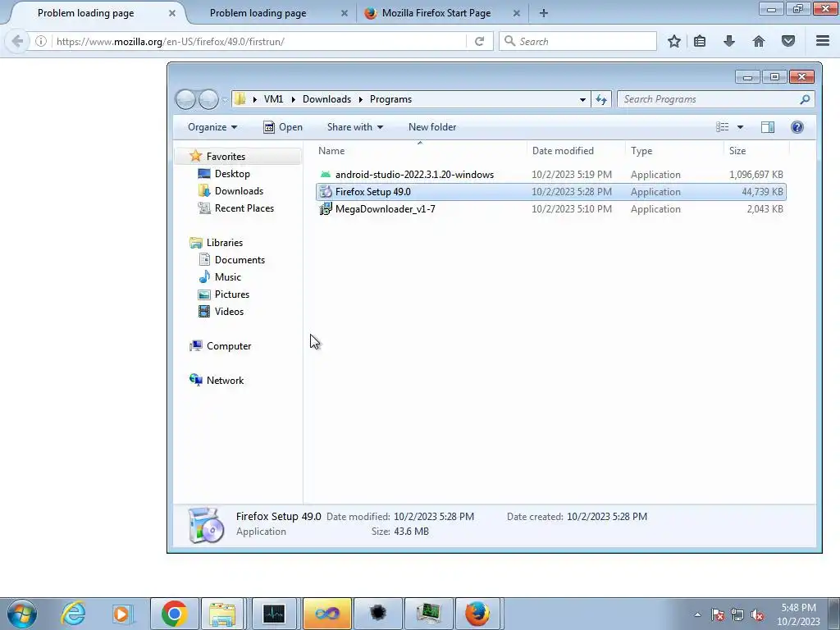Expand the Share with menu

[x=354, y=127]
